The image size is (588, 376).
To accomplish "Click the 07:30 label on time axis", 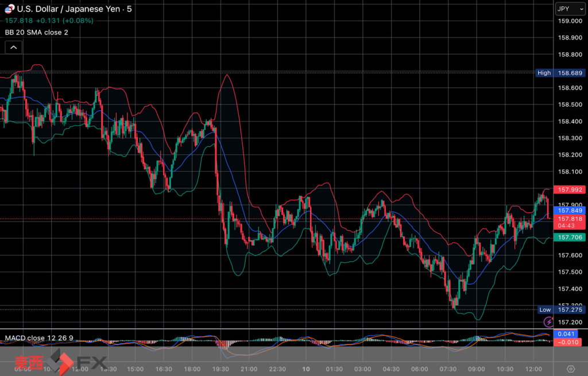I will [448, 369].
